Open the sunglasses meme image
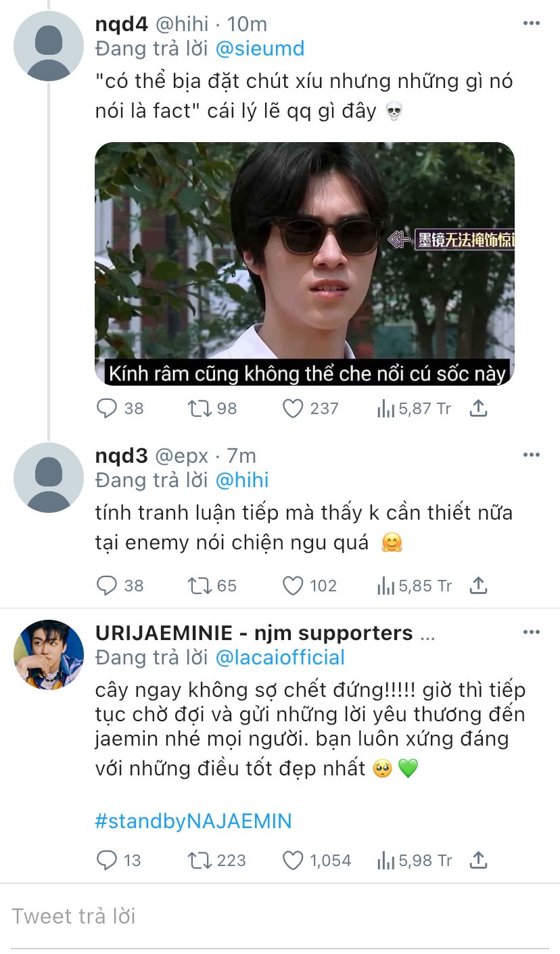 coord(304,264)
